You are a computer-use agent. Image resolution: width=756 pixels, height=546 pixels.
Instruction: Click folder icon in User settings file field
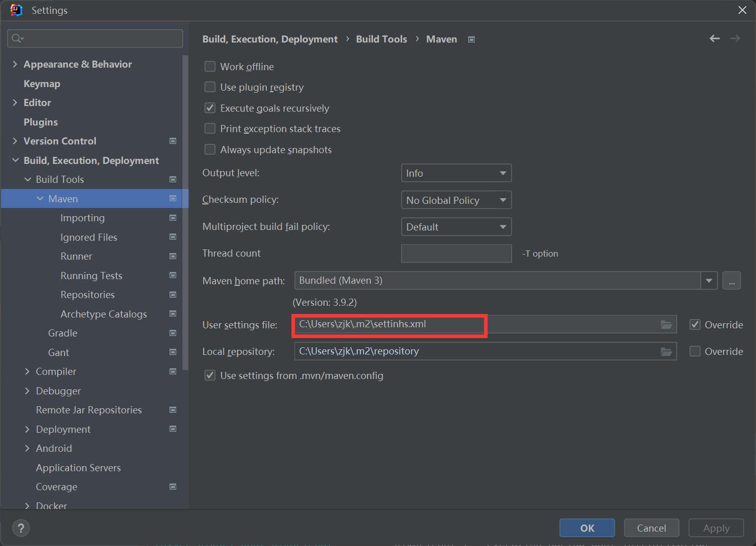tap(666, 325)
